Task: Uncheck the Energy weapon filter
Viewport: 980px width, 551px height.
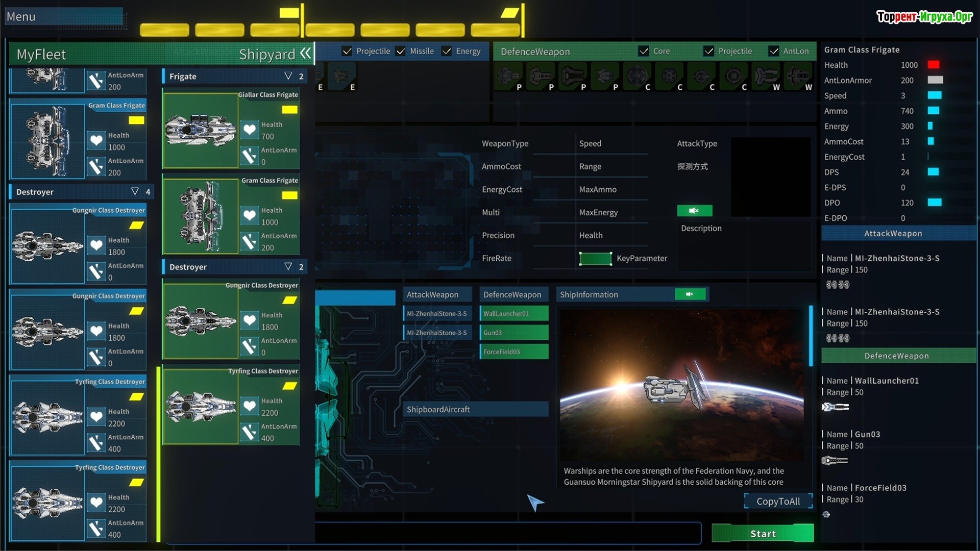Action: pyautogui.click(x=447, y=51)
